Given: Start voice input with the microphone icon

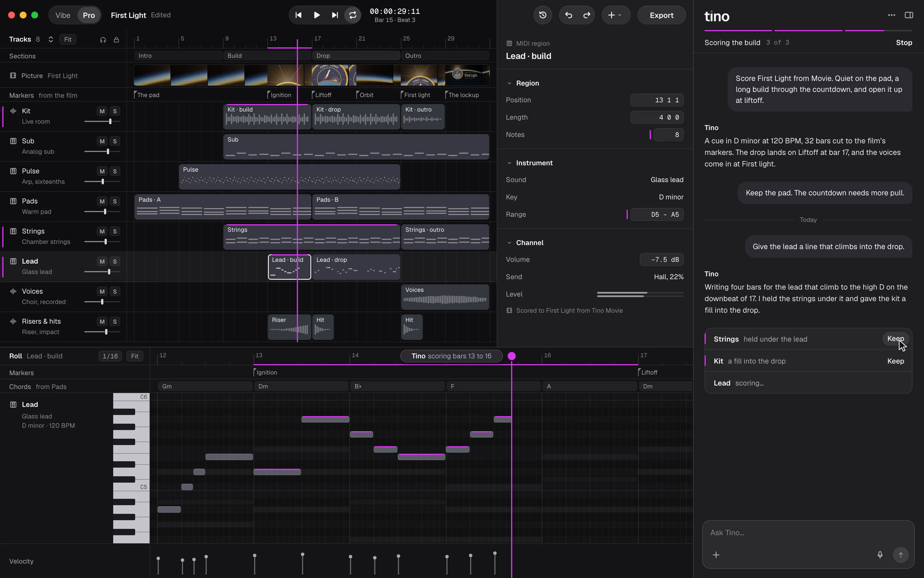Looking at the screenshot, I should point(880,555).
